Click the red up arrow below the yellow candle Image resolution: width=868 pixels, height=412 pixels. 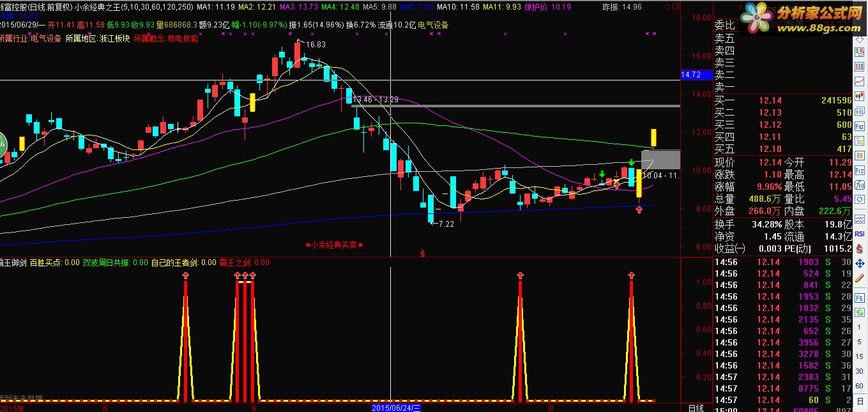(x=639, y=209)
